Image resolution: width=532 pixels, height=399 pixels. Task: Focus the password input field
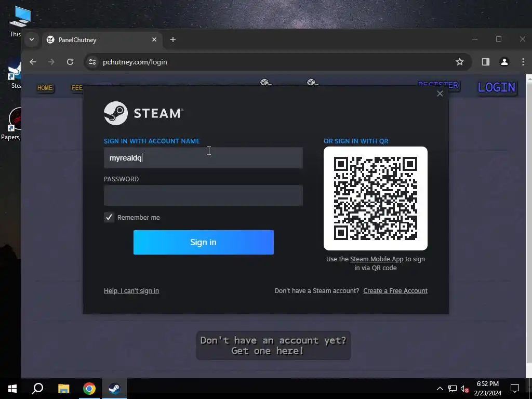pos(203,195)
